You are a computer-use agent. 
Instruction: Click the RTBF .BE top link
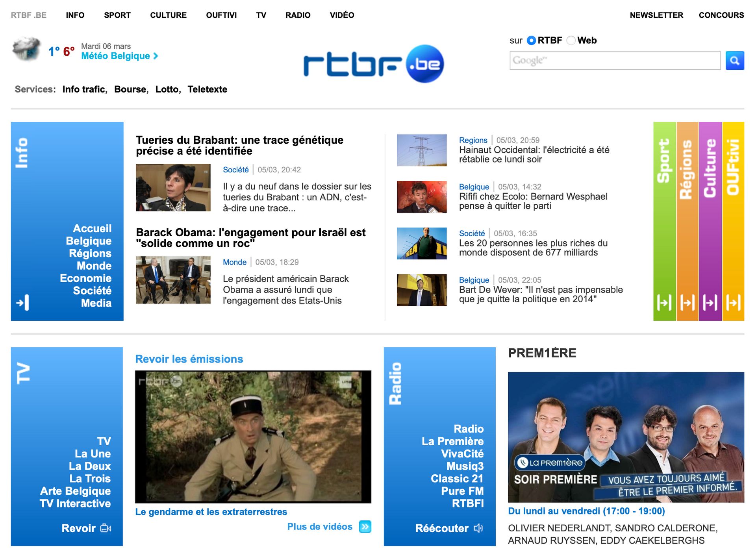tap(29, 15)
